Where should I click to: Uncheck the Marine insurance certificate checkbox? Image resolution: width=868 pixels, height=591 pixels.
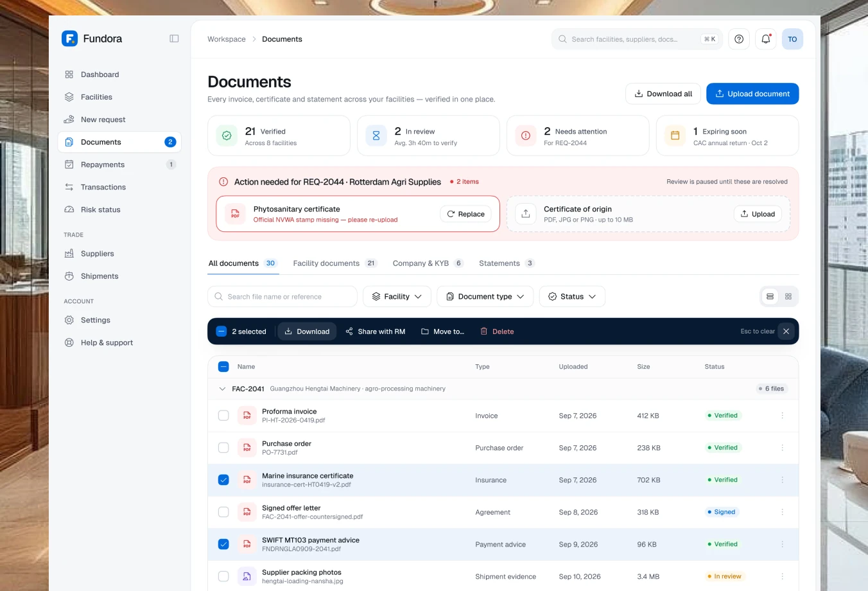point(223,480)
